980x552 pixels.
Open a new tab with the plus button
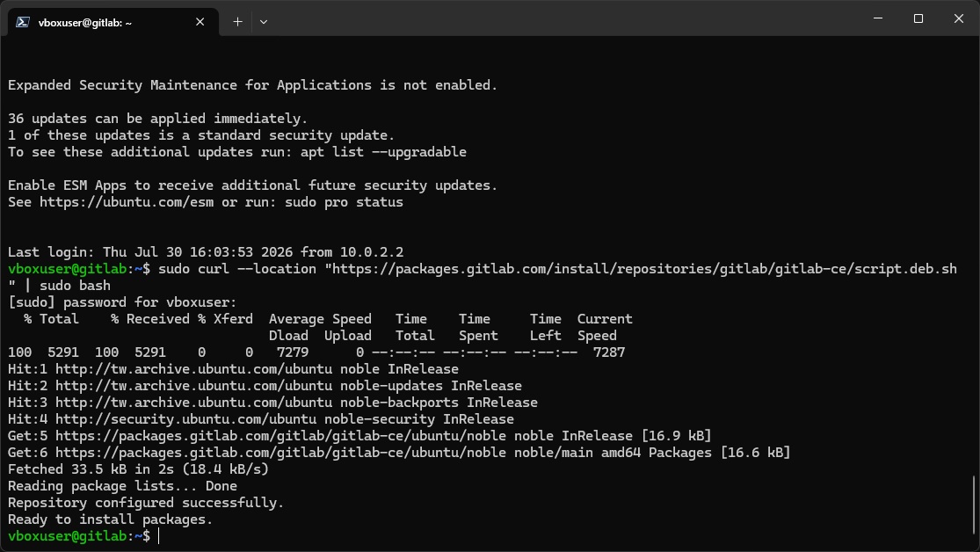point(237,22)
